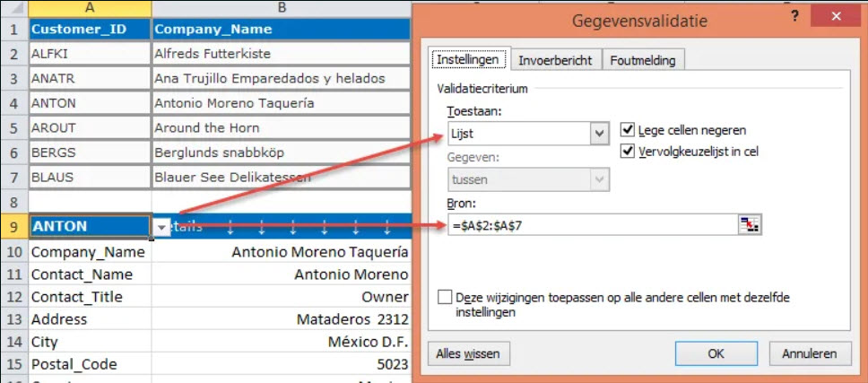Screen dimensions: 868x383
Task: Uncheck Vervolgkeuzelijst in cel
Action: pyautogui.click(x=627, y=151)
